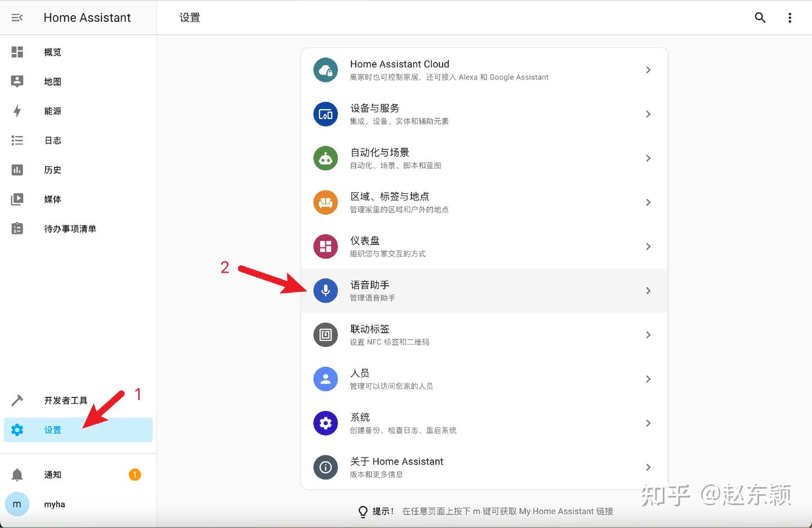Expand the 语音助手 row chevron
This screenshot has height=528, width=812.
point(648,291)
